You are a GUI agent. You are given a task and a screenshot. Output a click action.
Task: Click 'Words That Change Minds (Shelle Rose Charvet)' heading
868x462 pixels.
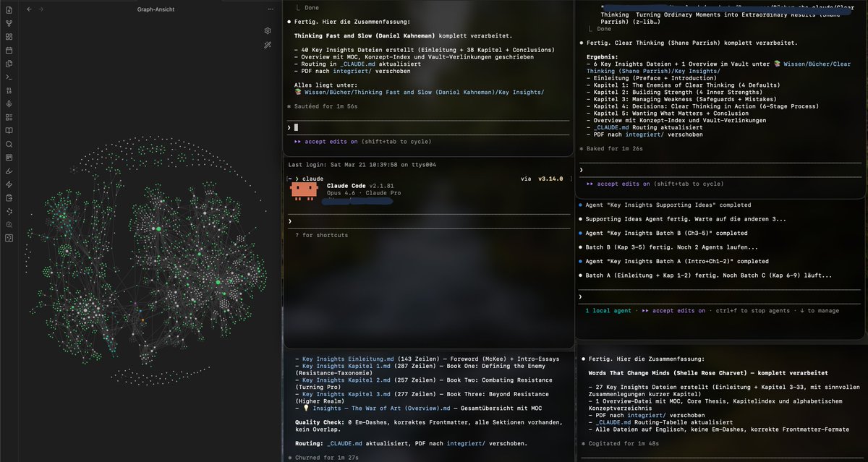(708, 373)
